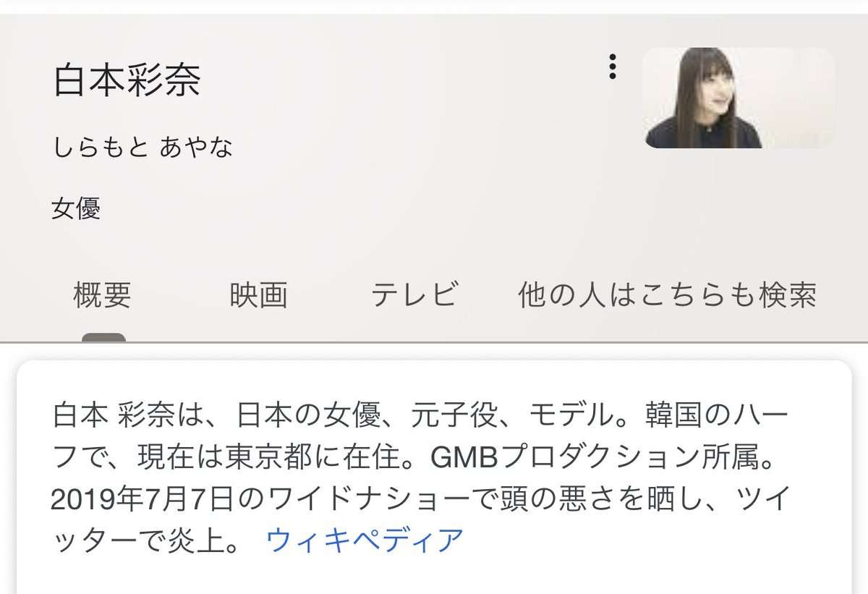Follow the ウィキペディア source link

(365, 540)
